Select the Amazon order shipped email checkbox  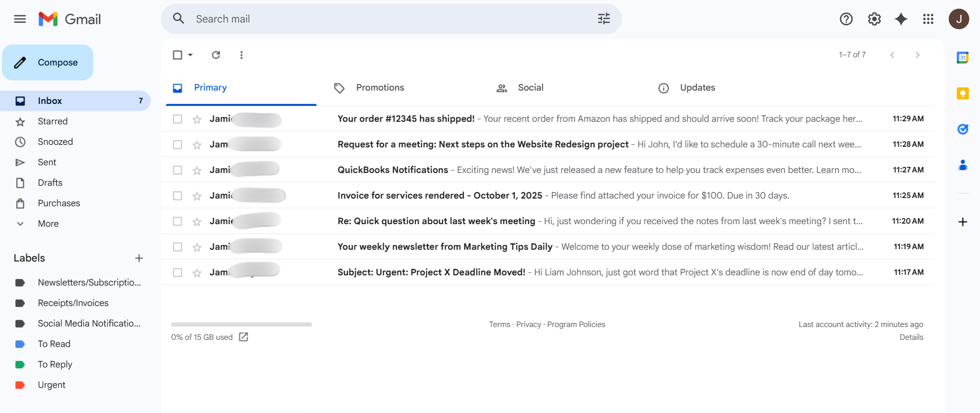177,119
